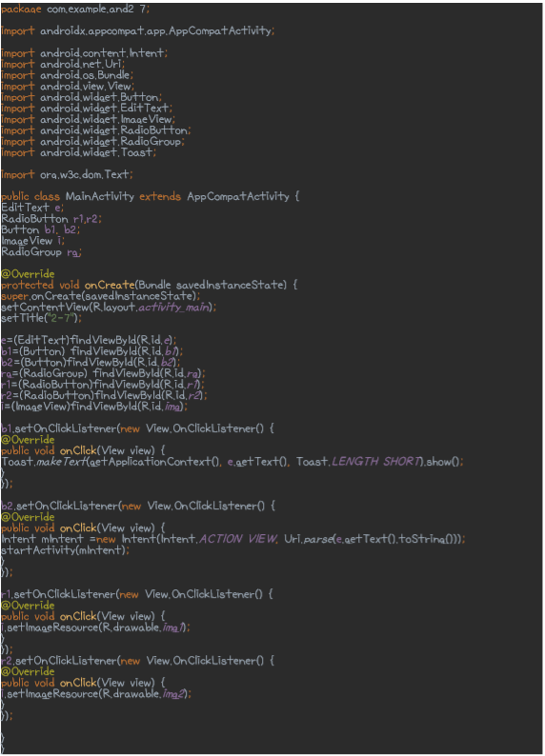Click the 'RadioGroup rg;' declaration
The height and width of the screenshot is (756, 545).
coord(42,252)
